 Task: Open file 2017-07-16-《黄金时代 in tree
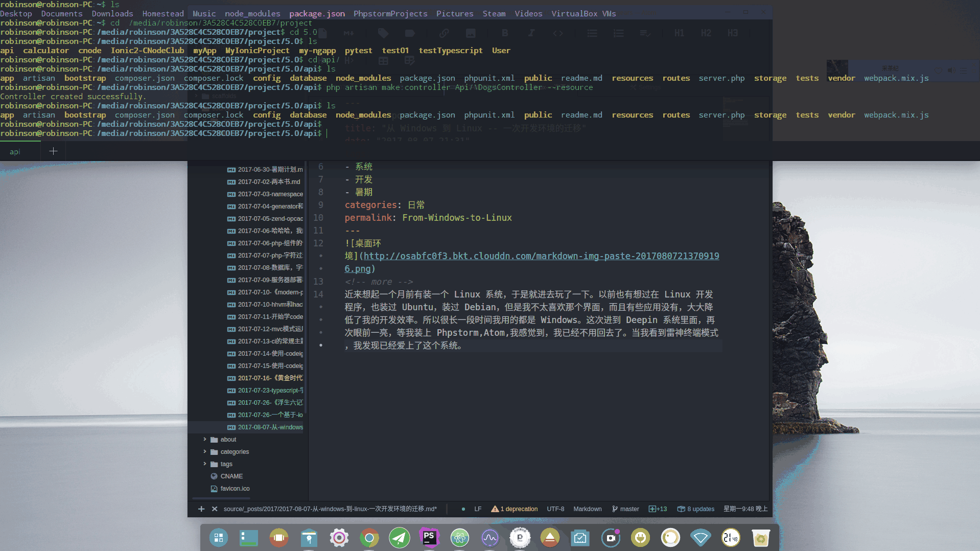(x=270, y=378)
